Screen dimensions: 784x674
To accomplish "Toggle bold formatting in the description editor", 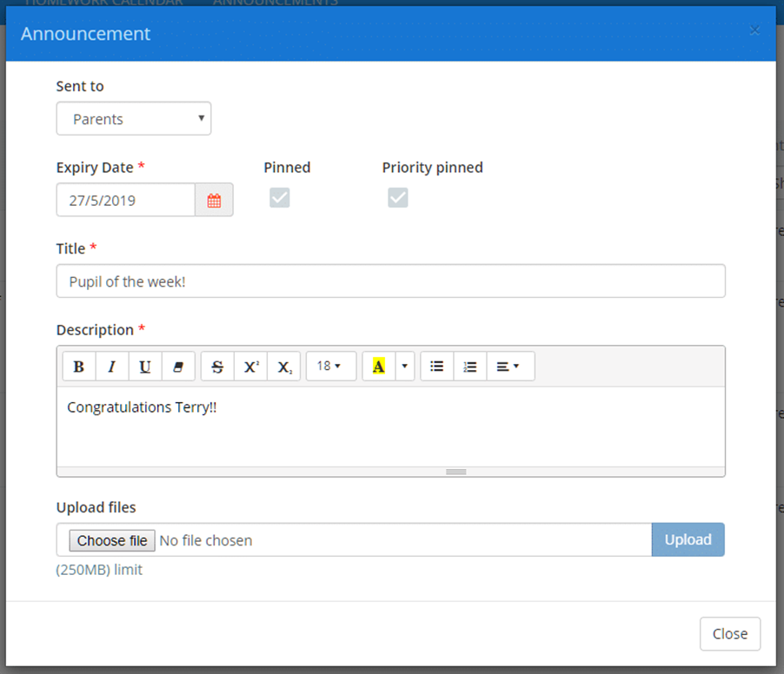I will [x=78, y=366].
